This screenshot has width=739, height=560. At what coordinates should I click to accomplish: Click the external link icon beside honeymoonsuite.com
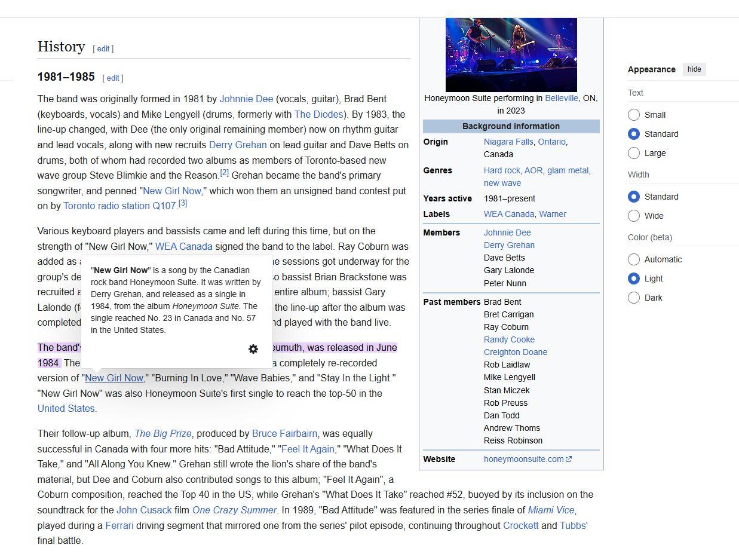pos(569,460)
